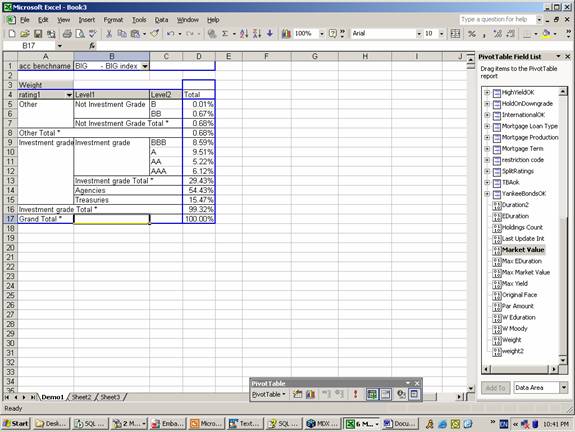
Task: Sort descending with the Z-A icon
Action: 257,34
